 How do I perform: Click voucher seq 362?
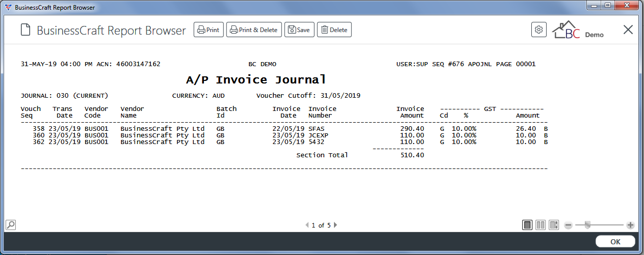tap(38, 142)
